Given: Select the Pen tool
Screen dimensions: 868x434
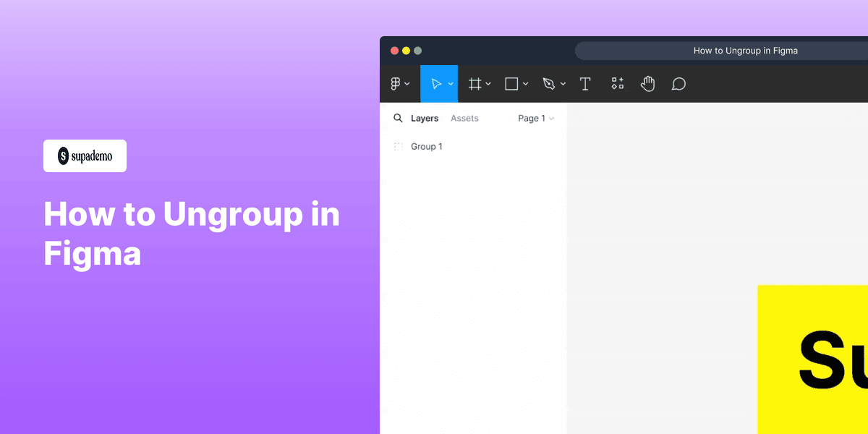Looking at the screenshot, I should point(549,83).
